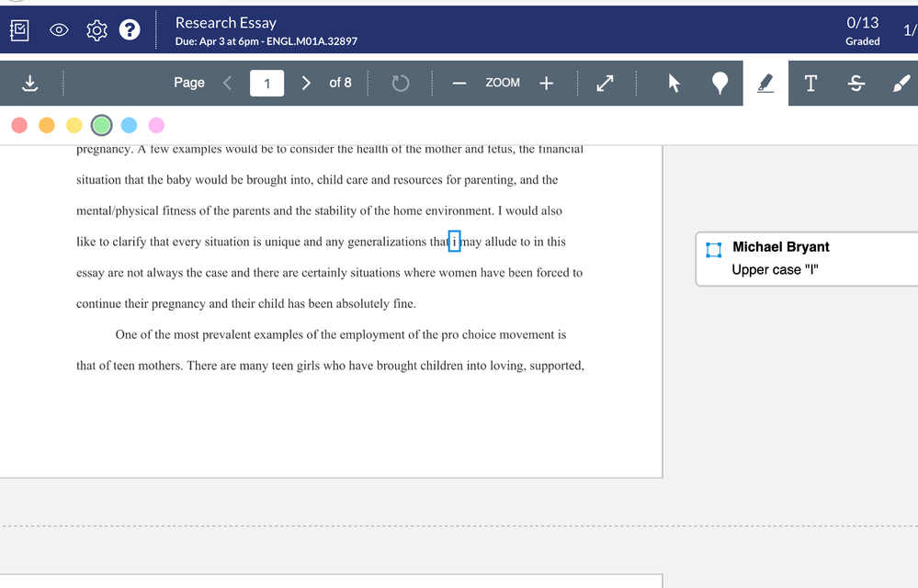Zoom in with the plus button
918x588 pixels.
click(x=546, y=83)
